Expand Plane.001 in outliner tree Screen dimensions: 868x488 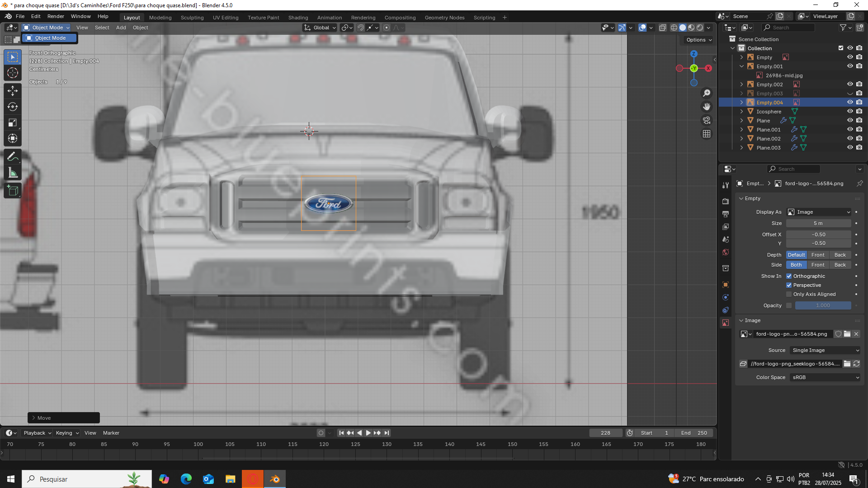coord(741,130)
